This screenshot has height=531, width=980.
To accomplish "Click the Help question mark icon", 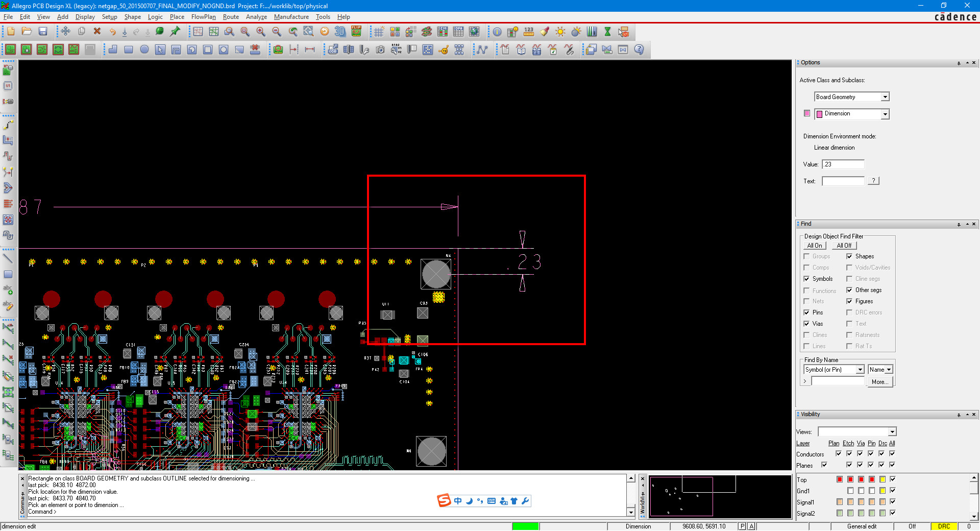I will coord(639,50).
